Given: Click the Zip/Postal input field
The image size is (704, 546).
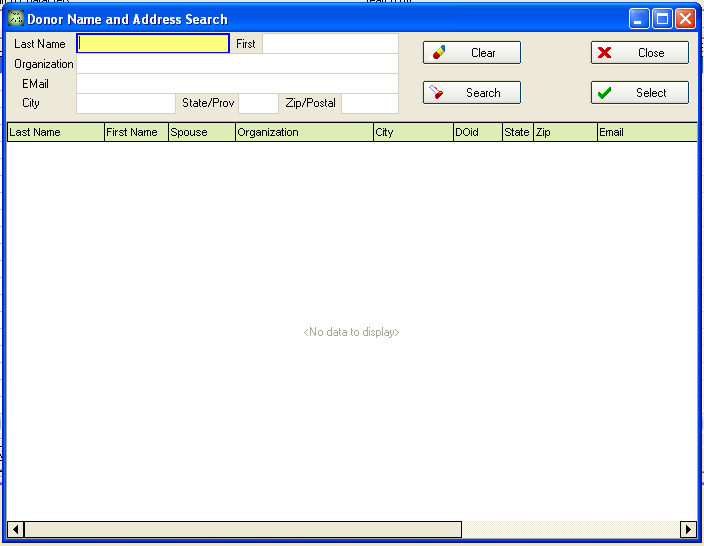Looking at the screenshot, I should pos(369,104).
